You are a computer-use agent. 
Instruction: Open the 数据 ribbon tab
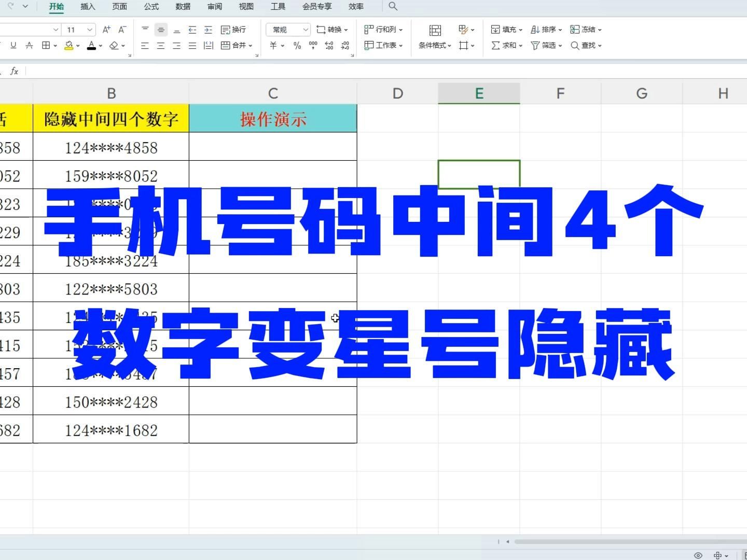[x=183, y=6]
